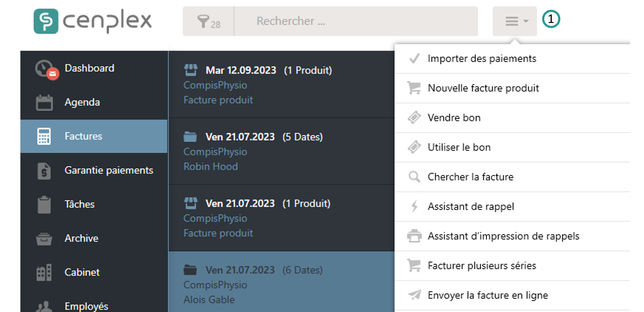This screenshot has height=312, width=644.
Task: Click the printer icon for reminder printing
Action: [414, 236]
